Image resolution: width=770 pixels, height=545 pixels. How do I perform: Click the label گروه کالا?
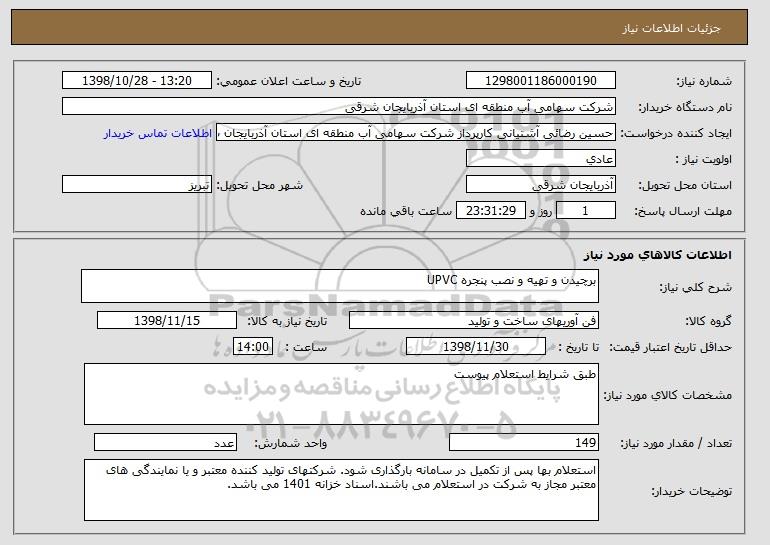[709, 322]
